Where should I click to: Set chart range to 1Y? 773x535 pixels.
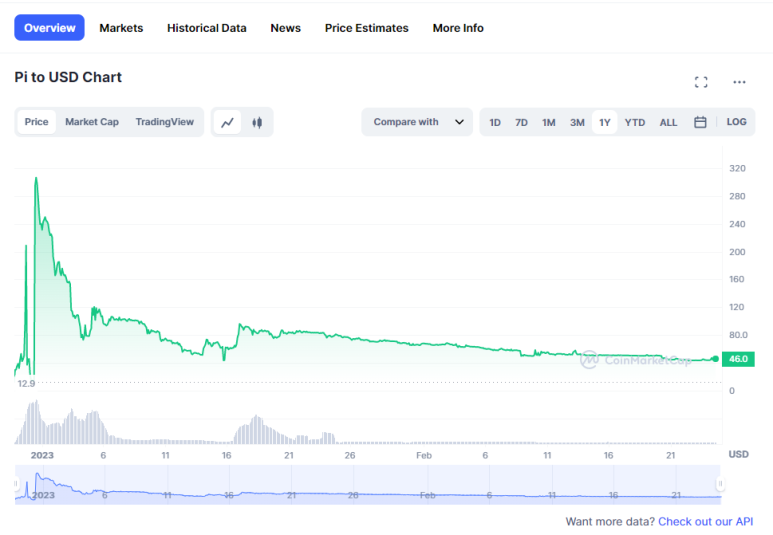pyautogui.click(x=605, y=122)
